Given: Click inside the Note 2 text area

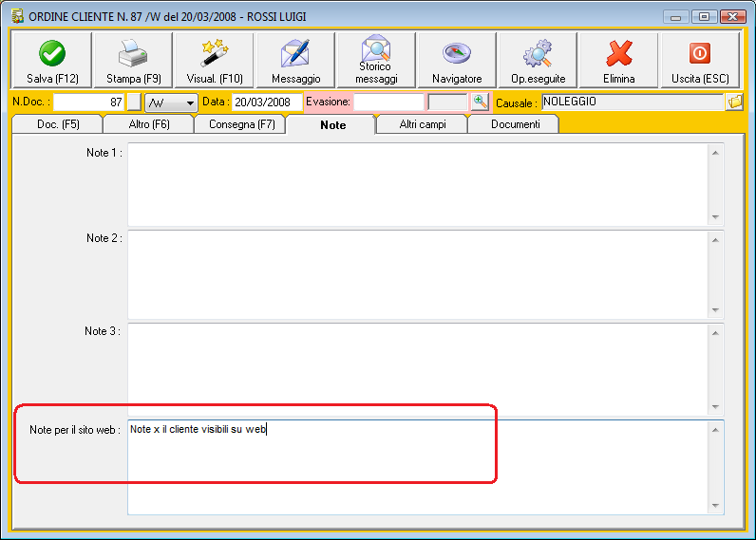Looking at the screenshot, I should click(x=418, y=274).
